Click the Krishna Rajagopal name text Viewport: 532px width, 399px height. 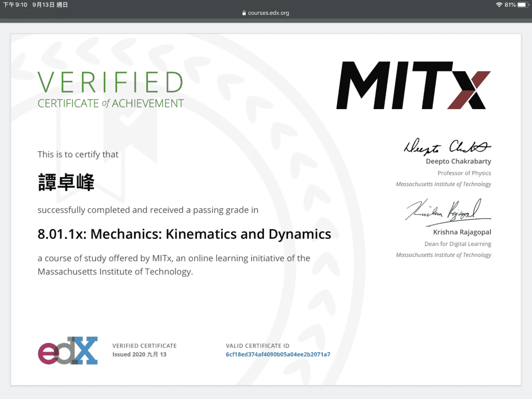[x=462, y=232]
